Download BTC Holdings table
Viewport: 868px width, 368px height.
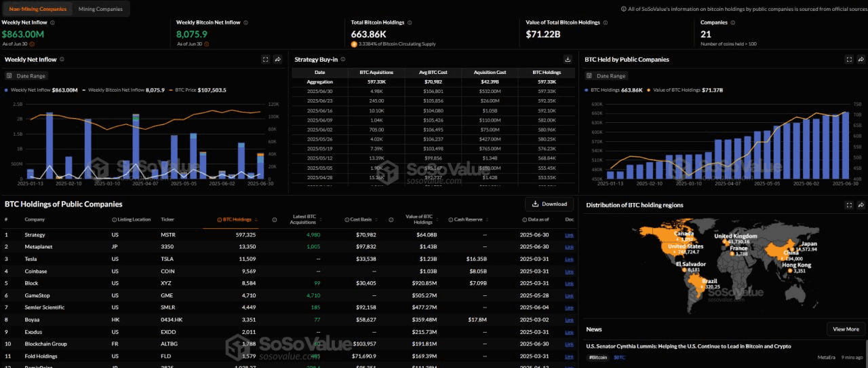(x=549, y=204)
